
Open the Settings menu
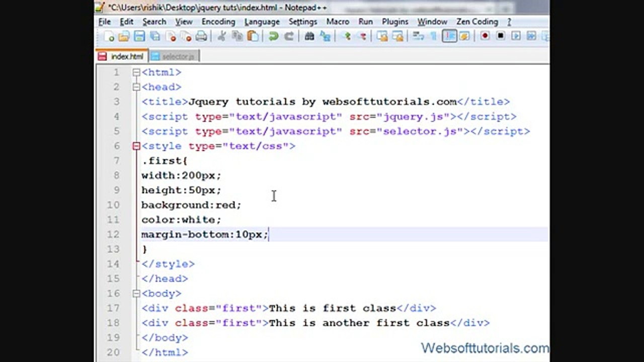coord(303,22)
